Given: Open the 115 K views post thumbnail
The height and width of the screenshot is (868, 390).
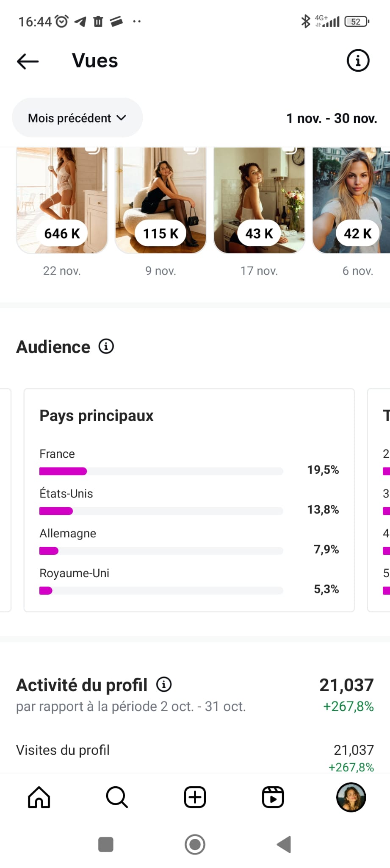Looking at the screenshot, I should pos(160,200).
